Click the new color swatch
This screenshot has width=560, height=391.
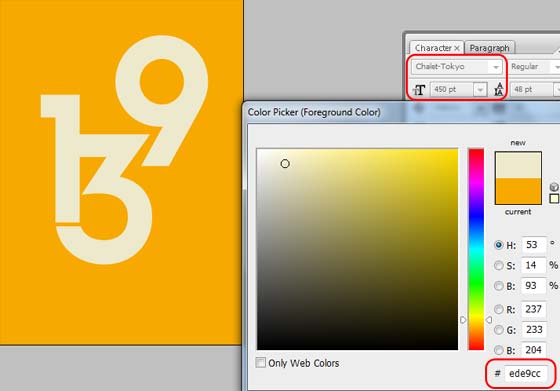[x=518, y=165]
